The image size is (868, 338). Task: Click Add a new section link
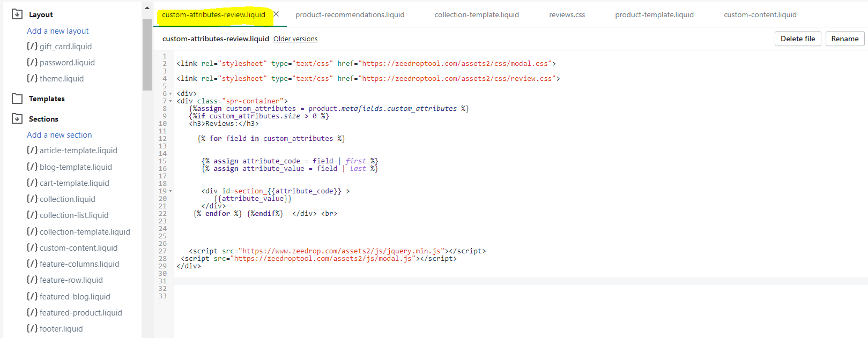pos(60,135)
